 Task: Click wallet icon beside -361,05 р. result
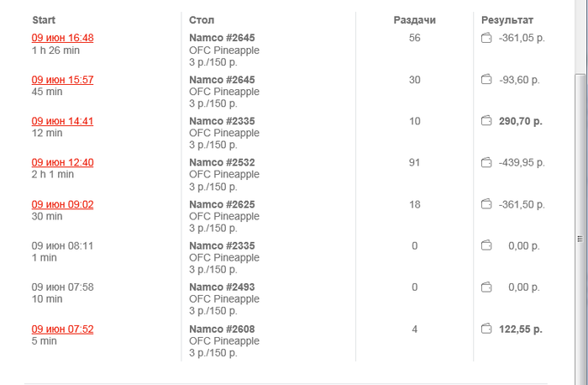[486, 38]
